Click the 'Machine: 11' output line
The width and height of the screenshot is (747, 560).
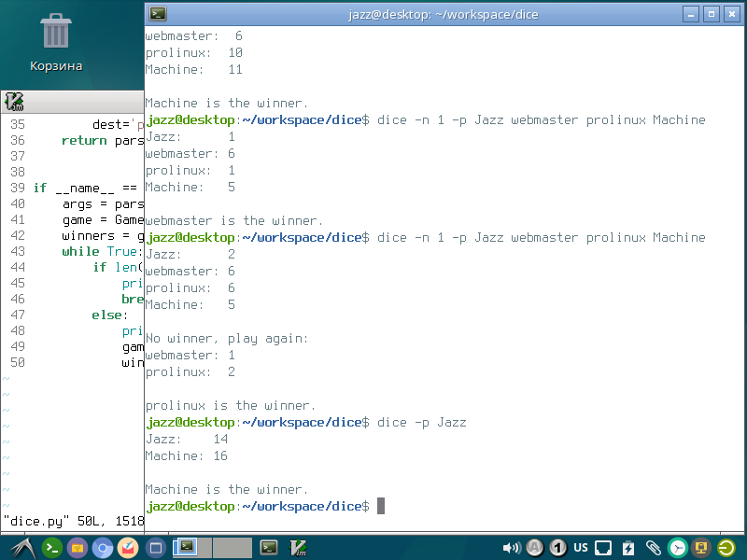(194, 69)
